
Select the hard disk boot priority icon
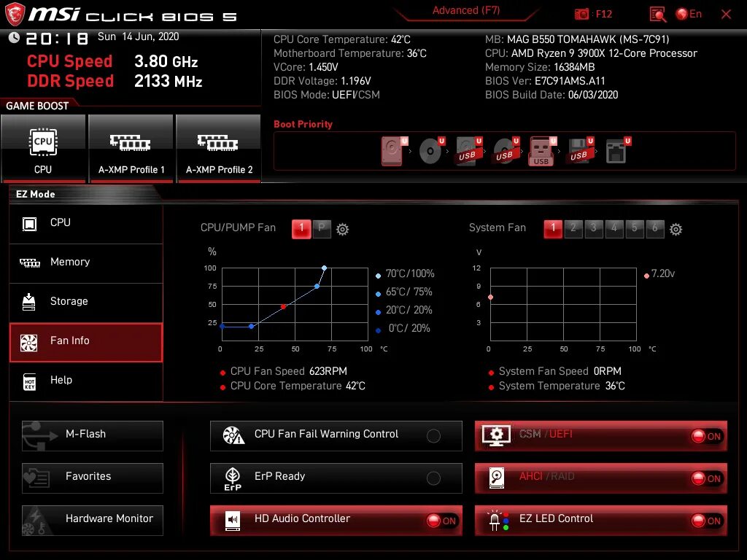tap(394, 151)
